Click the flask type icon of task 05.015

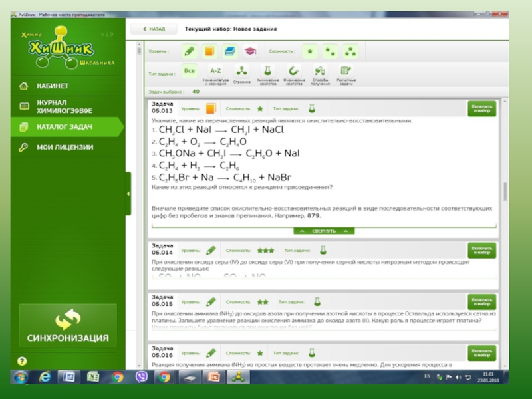coord(317,302)
